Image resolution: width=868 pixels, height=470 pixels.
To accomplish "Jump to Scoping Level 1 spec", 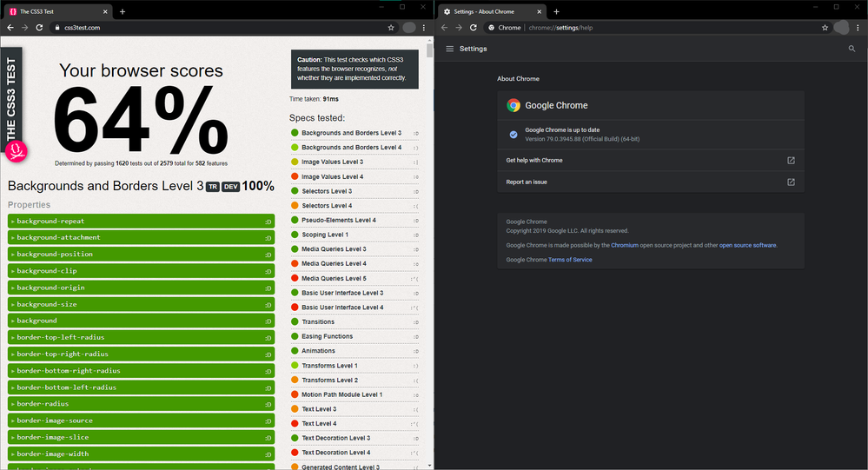I will [x=325, y=235].
